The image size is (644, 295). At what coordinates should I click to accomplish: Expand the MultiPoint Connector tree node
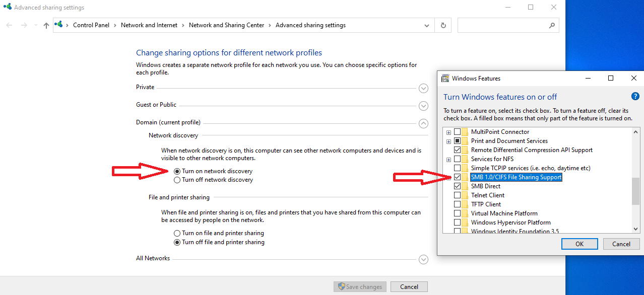(448, 132)
